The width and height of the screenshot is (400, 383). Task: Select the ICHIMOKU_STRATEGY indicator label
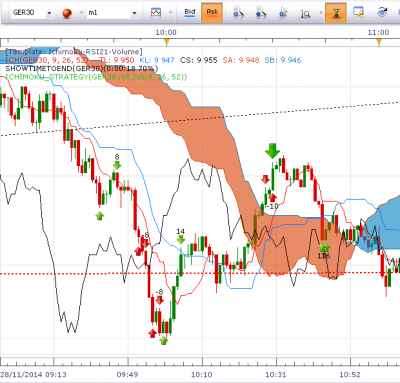[x=96, y=77]
